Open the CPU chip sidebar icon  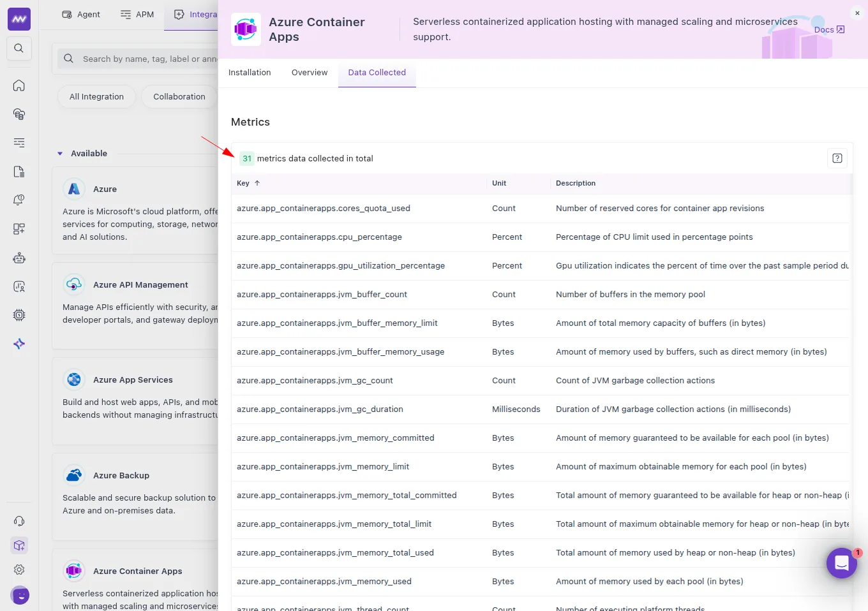pos(19,315)
